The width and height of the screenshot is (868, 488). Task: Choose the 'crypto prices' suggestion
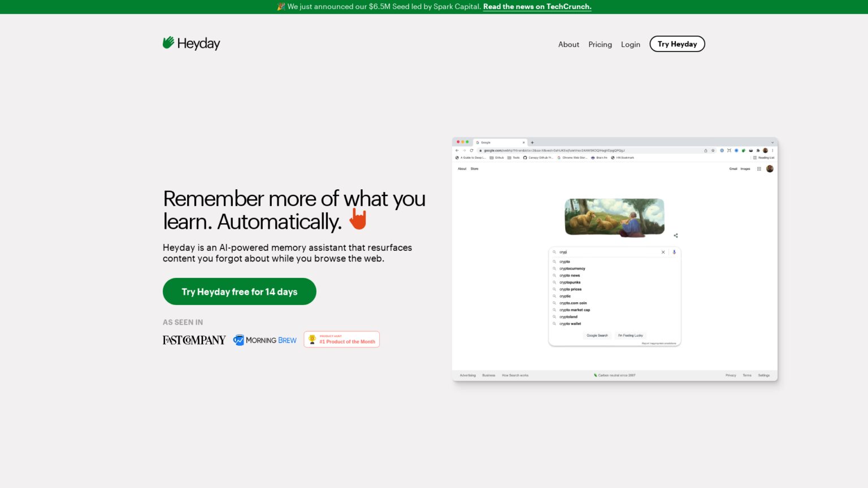570,289
